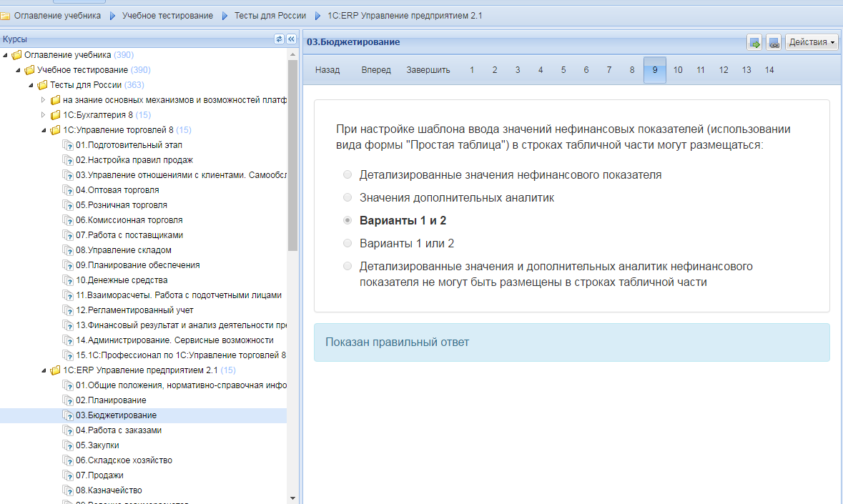Click the tree scrollbar up arrow

pyautogui.click(x=292, y=54)
